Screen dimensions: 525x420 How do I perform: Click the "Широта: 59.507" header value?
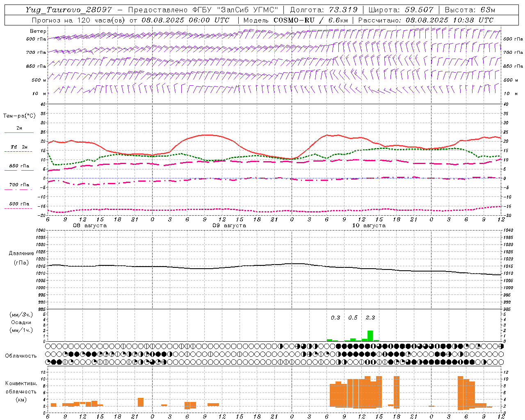tap(401, 10)
